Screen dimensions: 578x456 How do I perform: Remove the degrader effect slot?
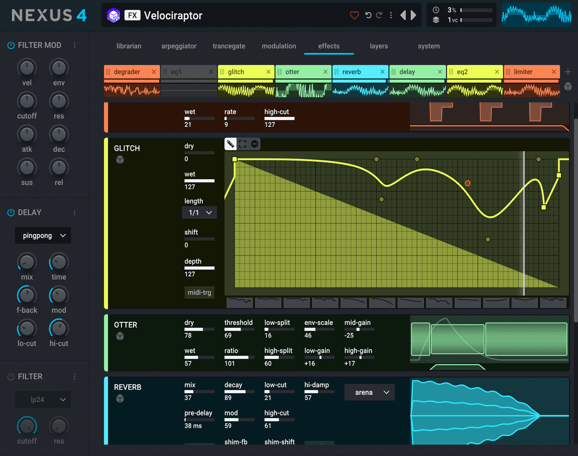click(154, 72)
